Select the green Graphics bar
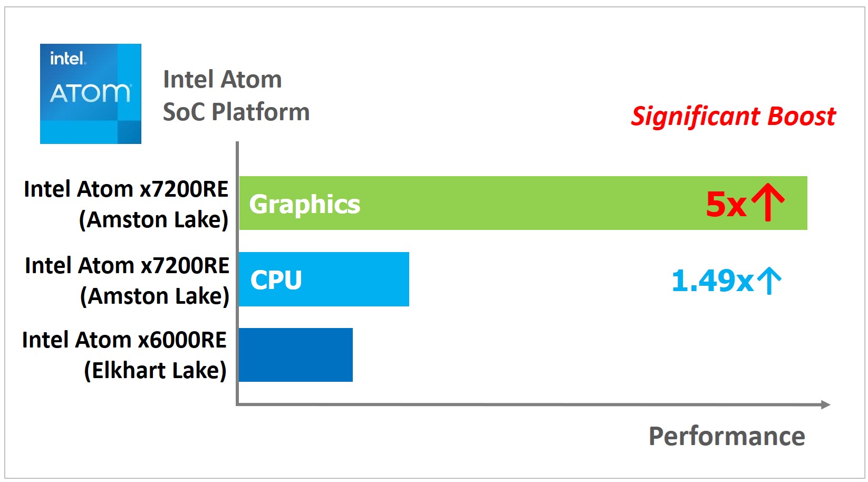 (x=523, y=203)
